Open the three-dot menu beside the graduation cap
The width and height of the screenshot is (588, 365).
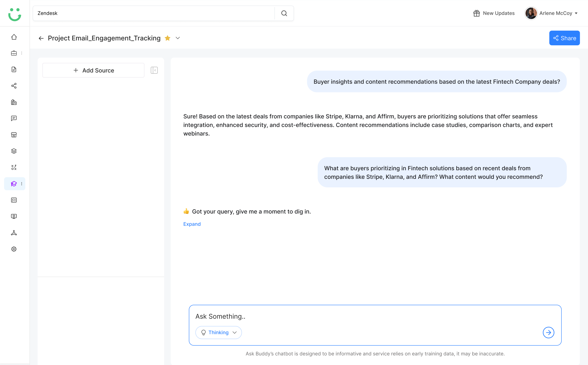(x=22, y=184)
